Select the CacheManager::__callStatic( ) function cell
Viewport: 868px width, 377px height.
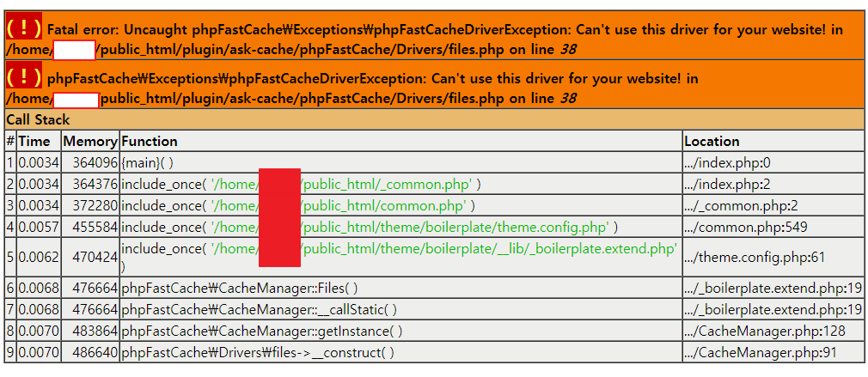coord(400,309)
